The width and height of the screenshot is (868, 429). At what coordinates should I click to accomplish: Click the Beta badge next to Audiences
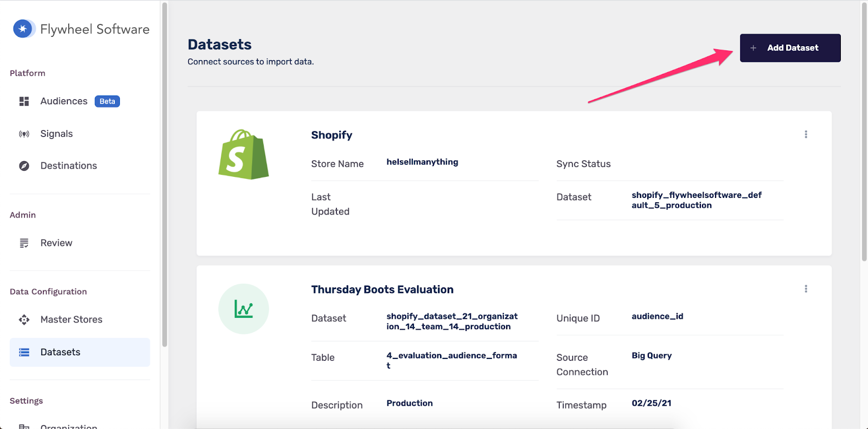(x=107, y=101)
